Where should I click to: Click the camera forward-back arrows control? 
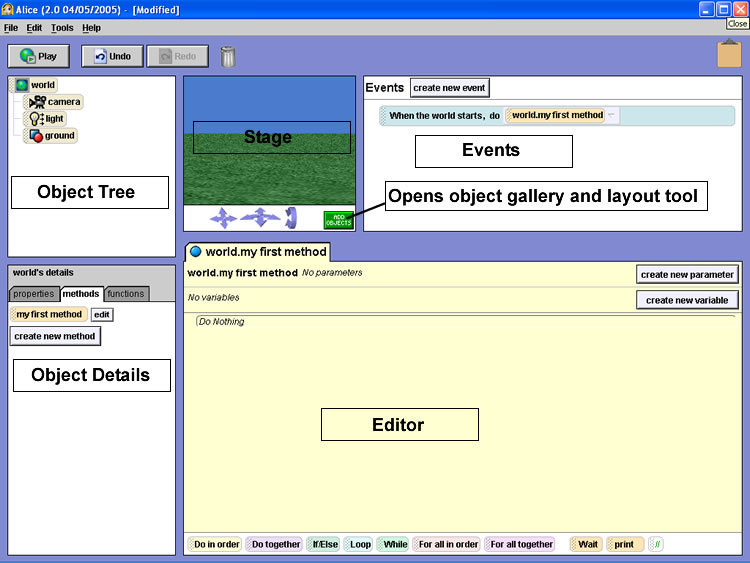260,217
